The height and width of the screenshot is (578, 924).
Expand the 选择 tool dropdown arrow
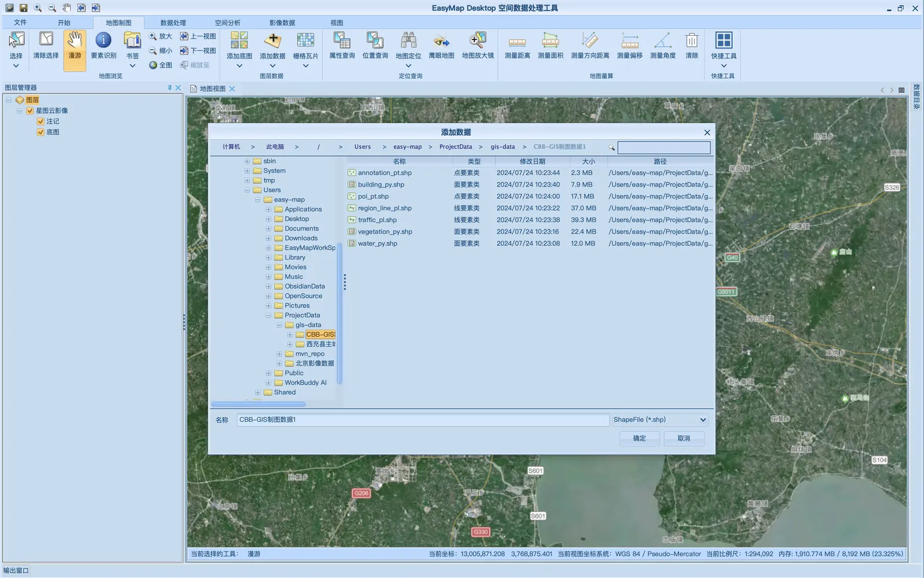coord(16,66)
